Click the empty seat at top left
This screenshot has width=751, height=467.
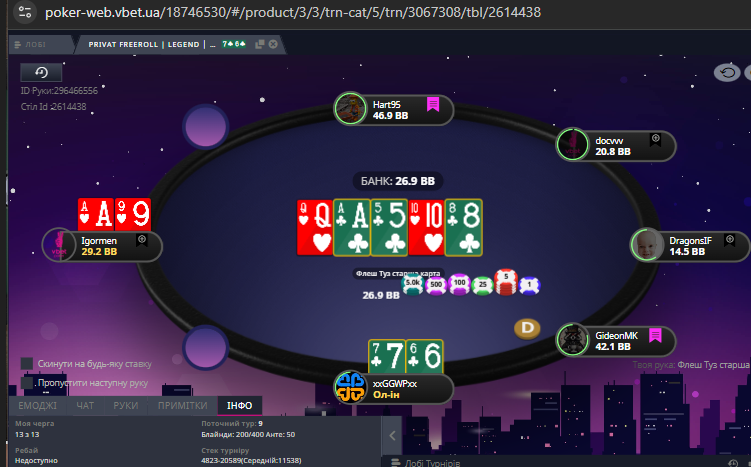click(x=205, y=126)
